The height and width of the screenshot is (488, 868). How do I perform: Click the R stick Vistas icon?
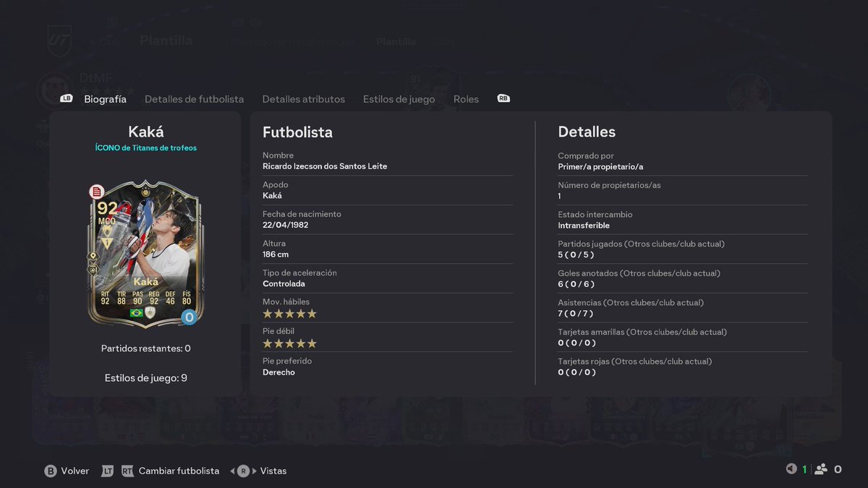click(x=243, y=471)
